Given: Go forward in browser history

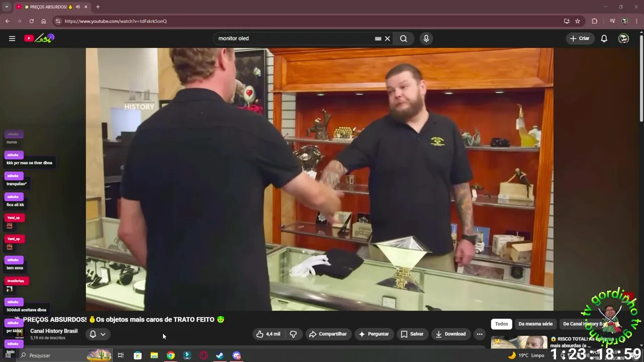Looking at the screenshot, I should (x=19, y=21).
